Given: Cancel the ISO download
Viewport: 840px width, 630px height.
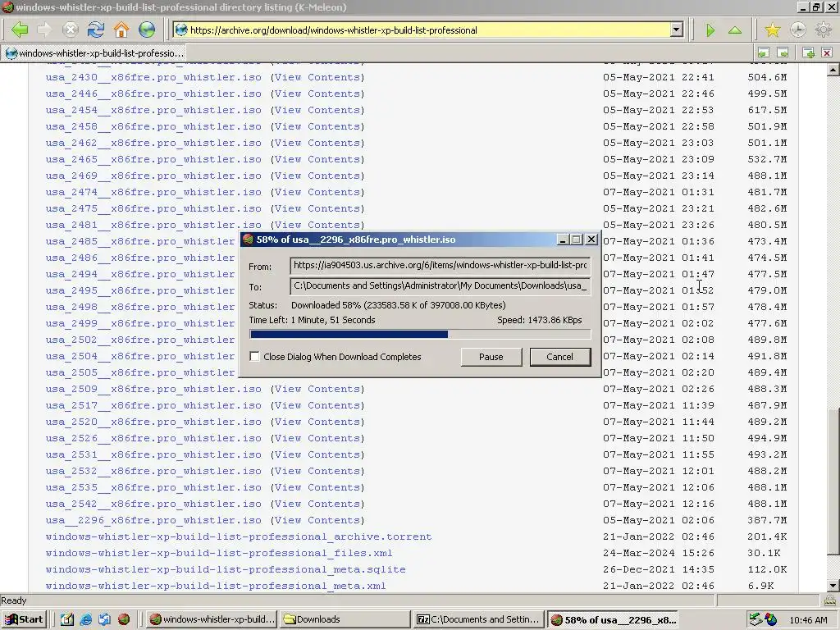Looking at the screenshot, I should (x=559, y=357).
